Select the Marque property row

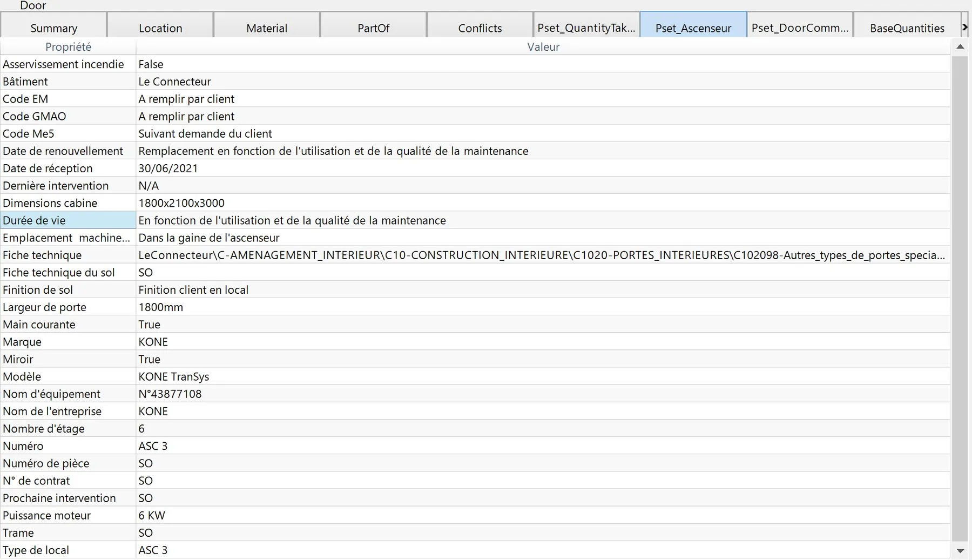pyautogui.click(x=475, y=342)
